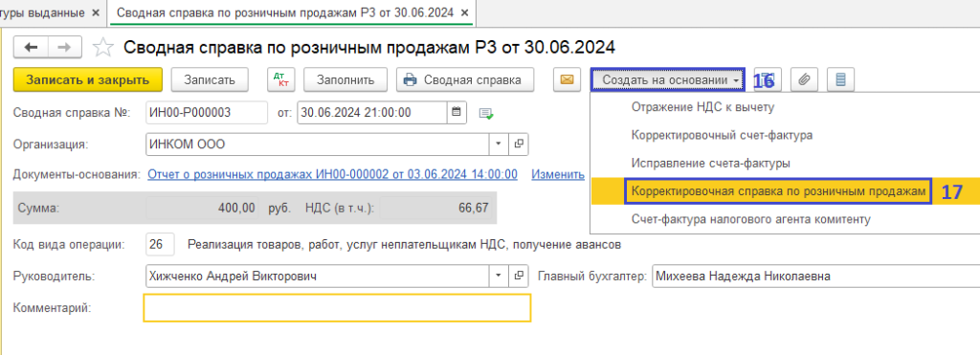The width and height of the screenshot is (980, 355).
Task: Choose Отражение НДС к вычету
Action: pyautogui.click(x=702, y=107)
